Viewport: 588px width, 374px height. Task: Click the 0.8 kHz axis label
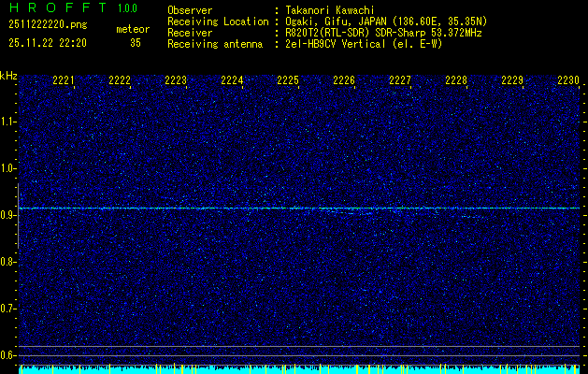point(7,262)
